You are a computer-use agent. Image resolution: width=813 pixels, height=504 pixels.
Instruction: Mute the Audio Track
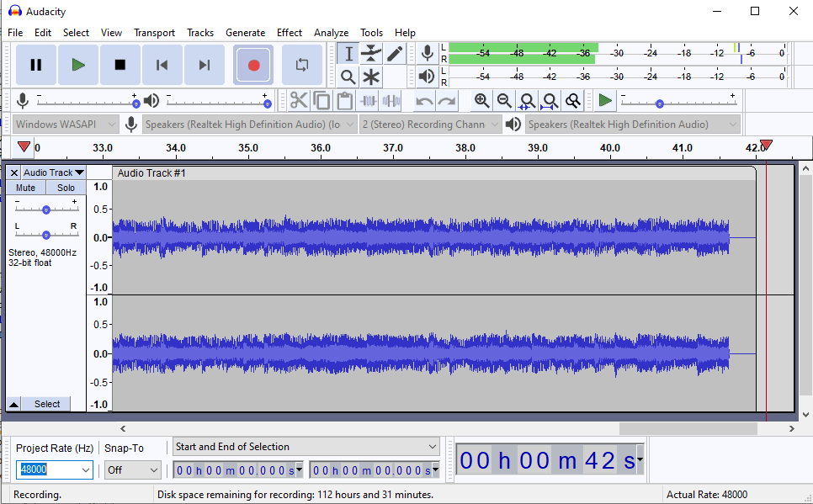(x=25, y=188)
